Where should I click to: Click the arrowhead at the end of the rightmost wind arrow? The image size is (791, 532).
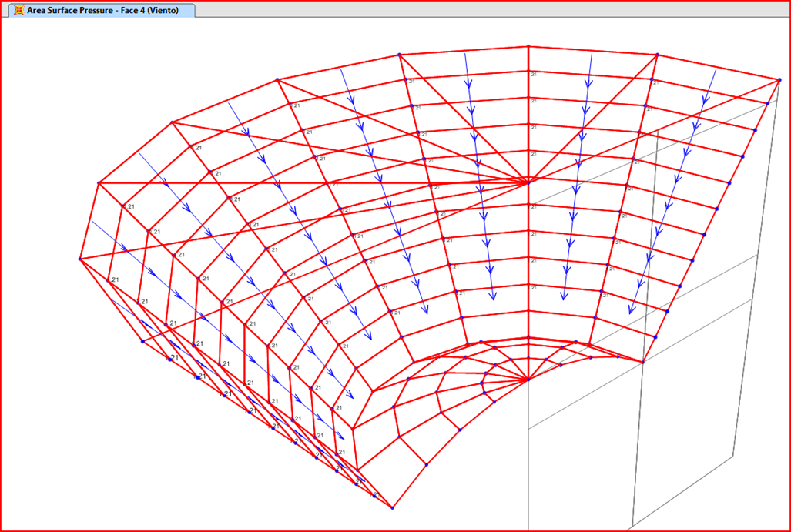pyautogui.click(x=631, y=309)
